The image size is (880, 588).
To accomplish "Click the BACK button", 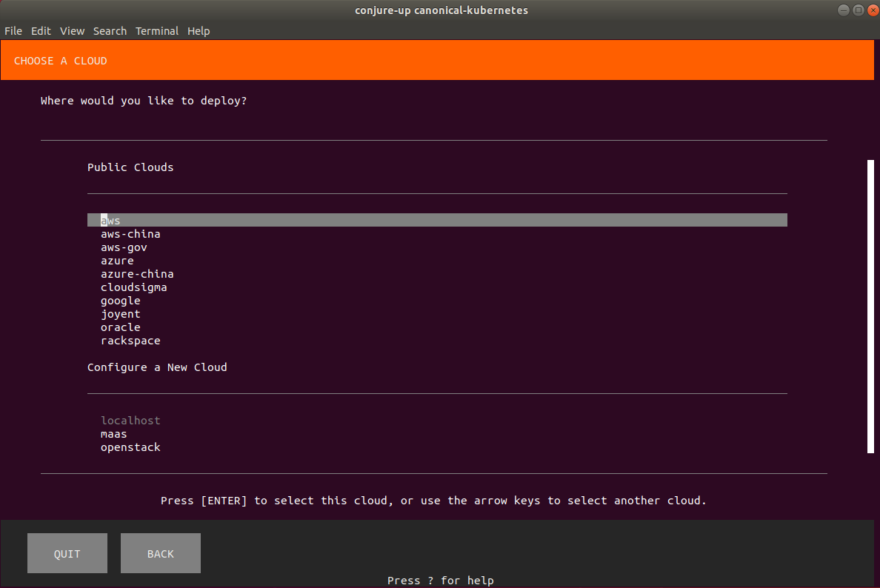I will tap(161, 553).
